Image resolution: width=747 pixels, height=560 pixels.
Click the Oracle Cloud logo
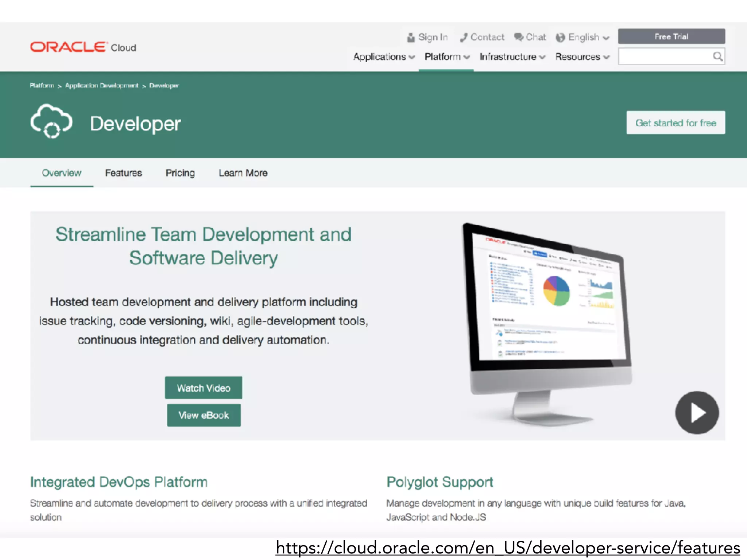point(83,47)
